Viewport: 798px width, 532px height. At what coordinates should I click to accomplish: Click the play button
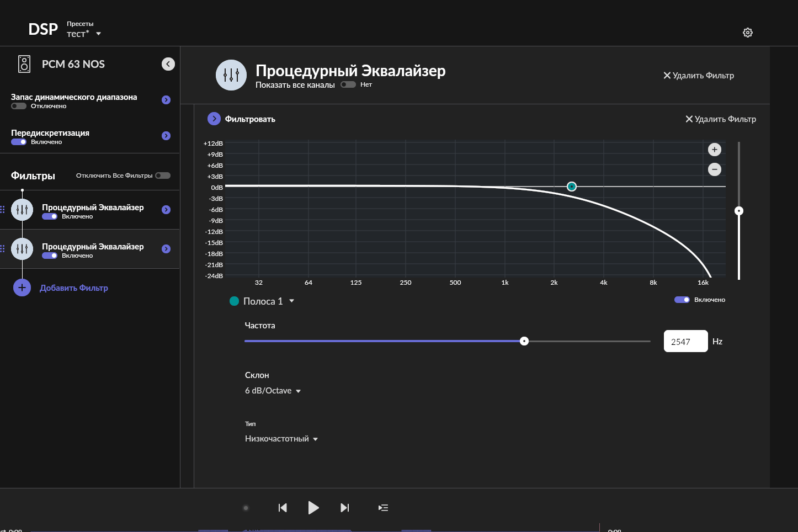coord(313,508)
